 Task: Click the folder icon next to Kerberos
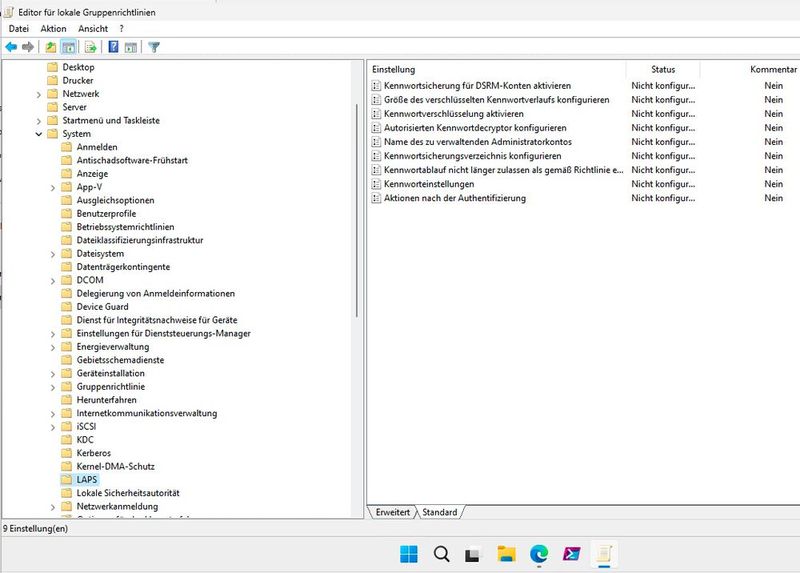coord(66,453)
